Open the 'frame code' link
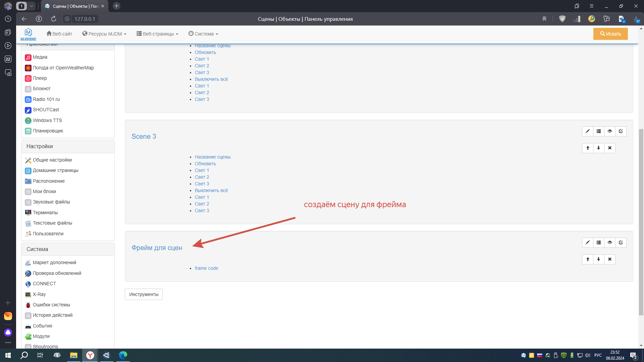Screen dimensions: 644x362 (x=206, y=268)
